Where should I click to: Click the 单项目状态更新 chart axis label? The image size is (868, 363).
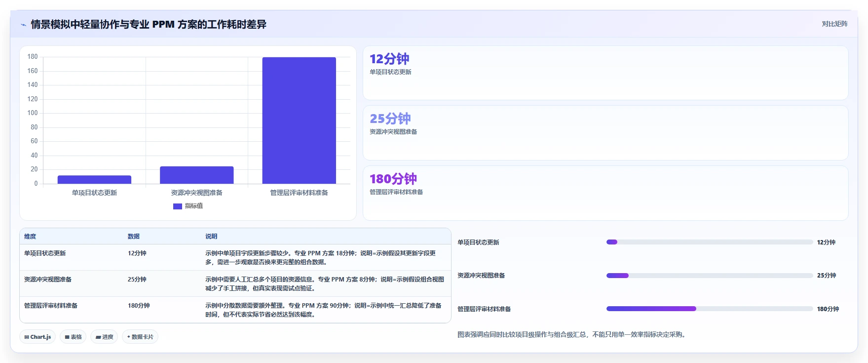[x=94, y=193]
